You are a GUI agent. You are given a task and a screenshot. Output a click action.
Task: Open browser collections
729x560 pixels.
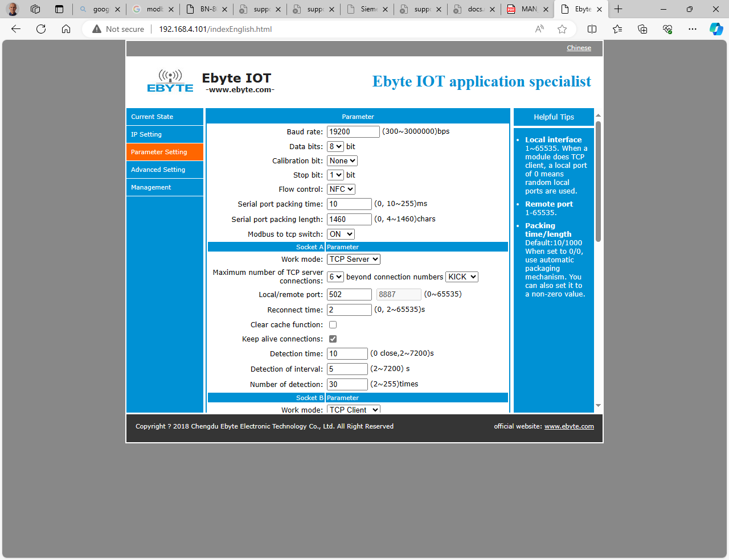pos(642,29)
